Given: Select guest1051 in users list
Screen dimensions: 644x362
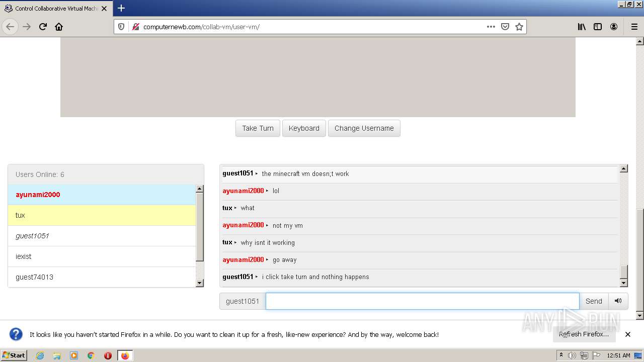Looking at the screenshot, I should [102, 236].
